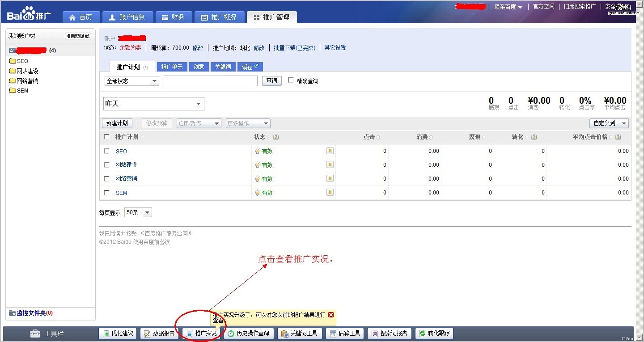Tick the checkbox for the SEO plan

coord(106,151)
